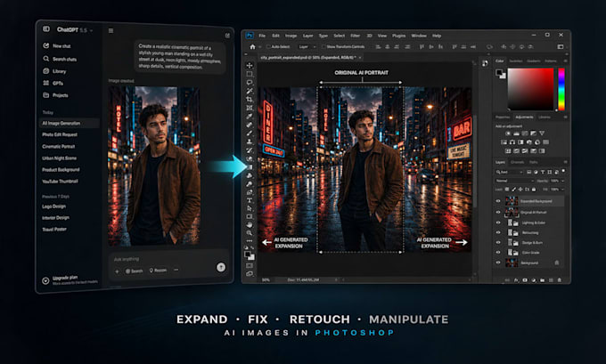Screen dimensions: 606x364
Task: Hide the Expanded Background layer
Action: (498, 201)
